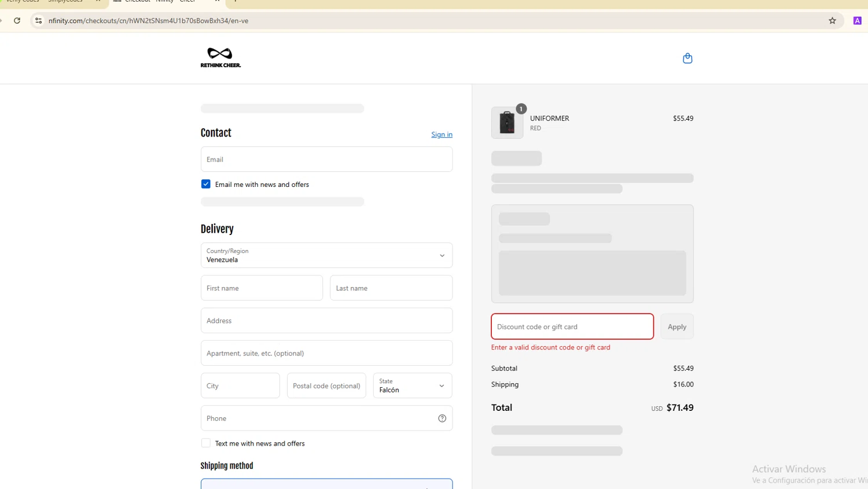Click the Delivery heading
The image size is (868, 489).
217,229
